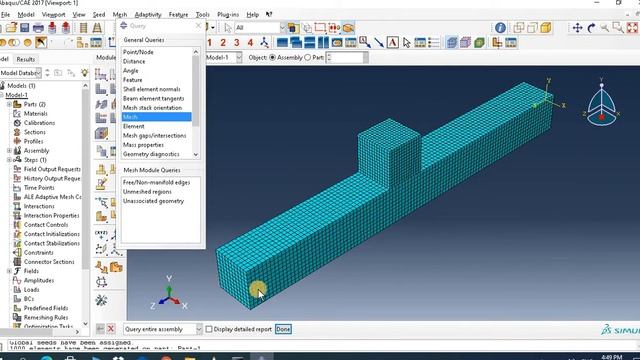
Task: Click the triad axes icon after view 4
Action: [264, 42]
